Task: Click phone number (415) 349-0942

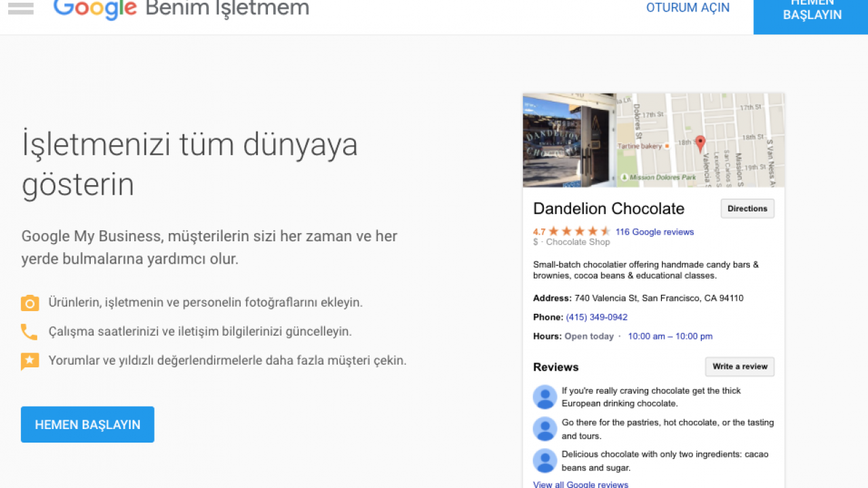Action: tap(597, 317)
